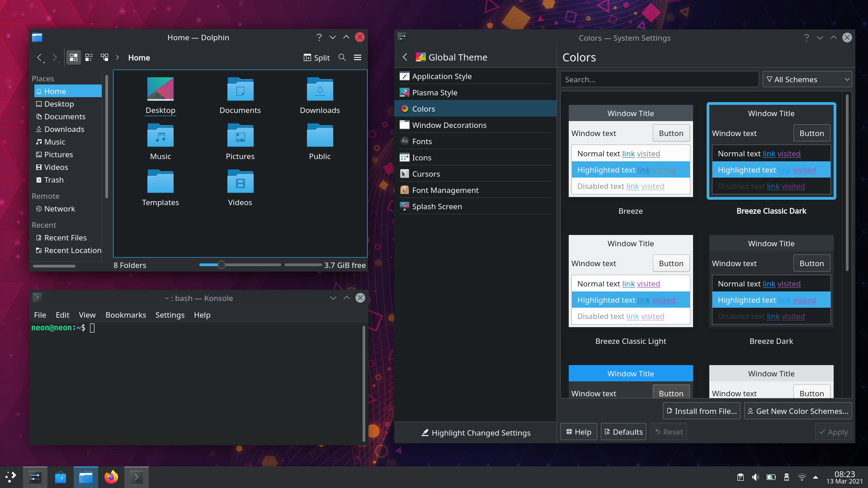Screen dimensions: 868x488
Task: Go back in Dolphin navigation
Action: pos(40,57)
